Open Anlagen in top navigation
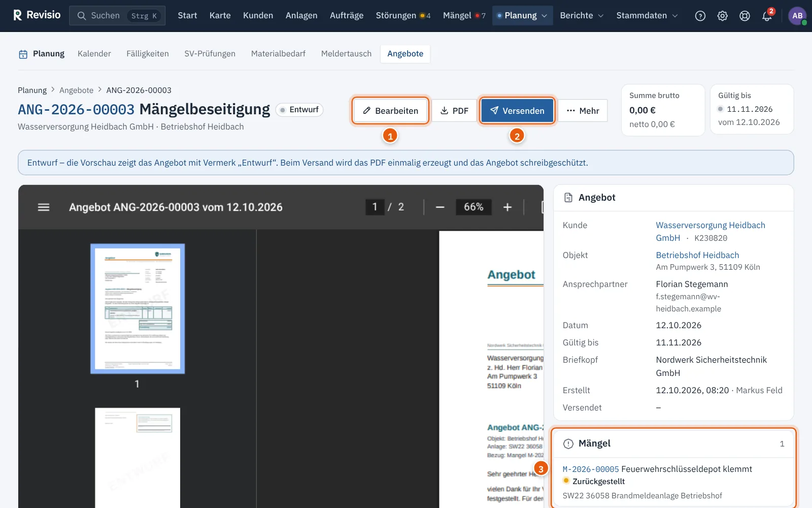Viewport: 812px width, 508px height. pyautogui.click(x=301, y=16)
